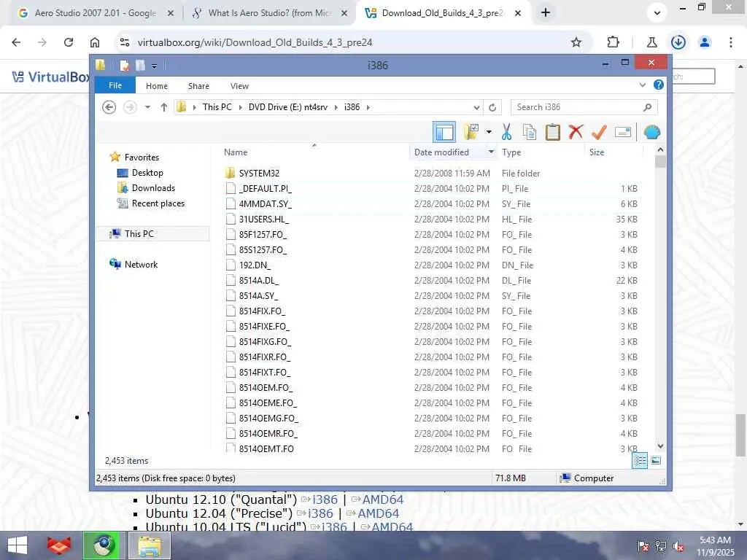Sort by the Size column header

point(597,152)
